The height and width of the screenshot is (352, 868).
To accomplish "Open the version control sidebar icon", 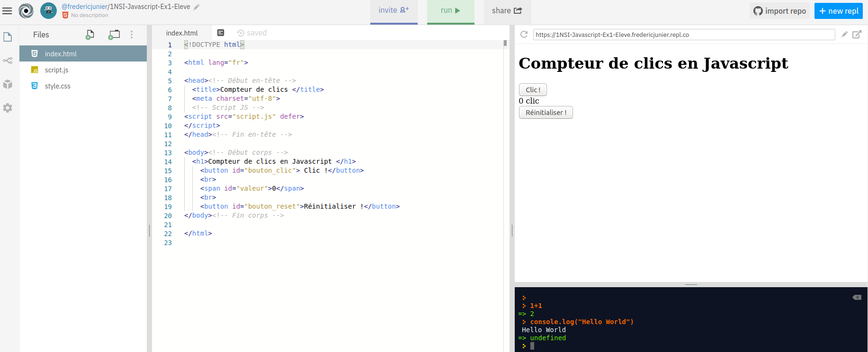I will pos(8,61).
